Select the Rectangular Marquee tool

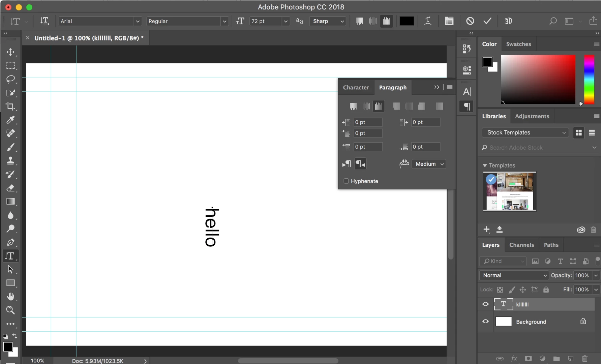click(10, 65)
